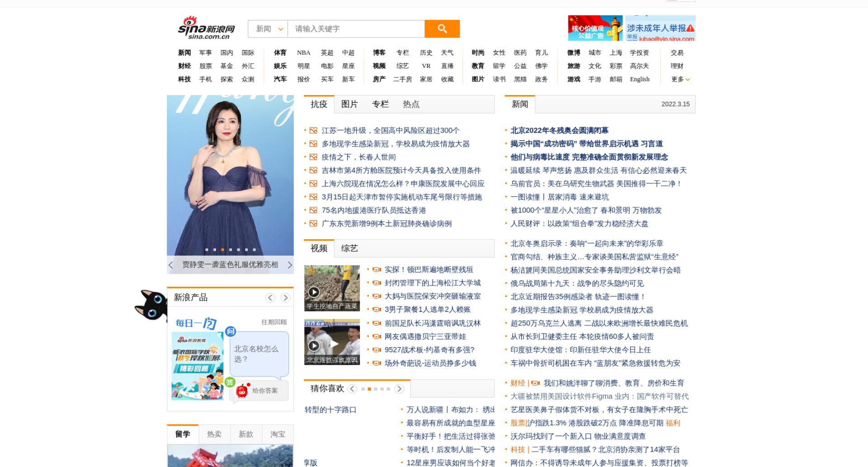The width and height of the screenshot is (868, 467).
Task: Click video icon next to 财经 label
Action: [536, 383]
